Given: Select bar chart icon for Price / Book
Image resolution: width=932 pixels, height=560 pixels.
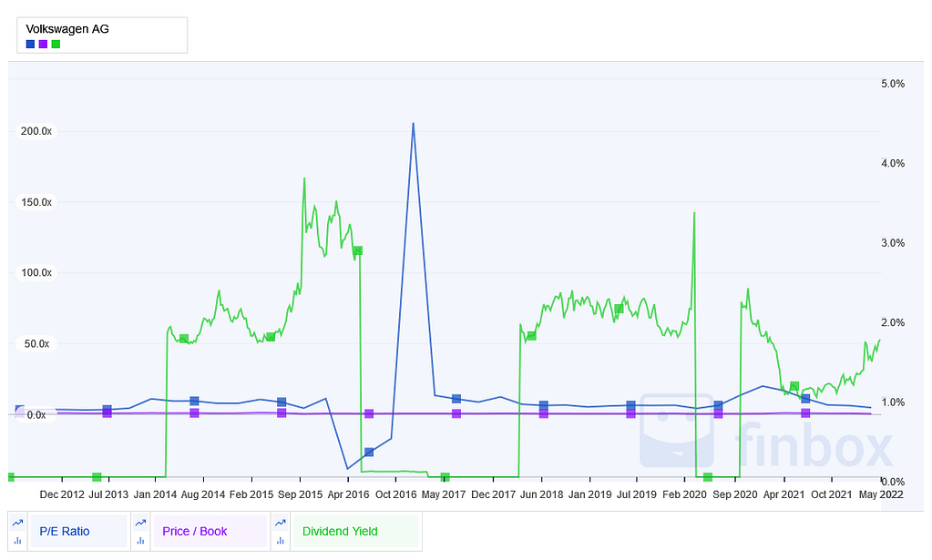Looking at the screenshot, I should click(x=140, y=540).
